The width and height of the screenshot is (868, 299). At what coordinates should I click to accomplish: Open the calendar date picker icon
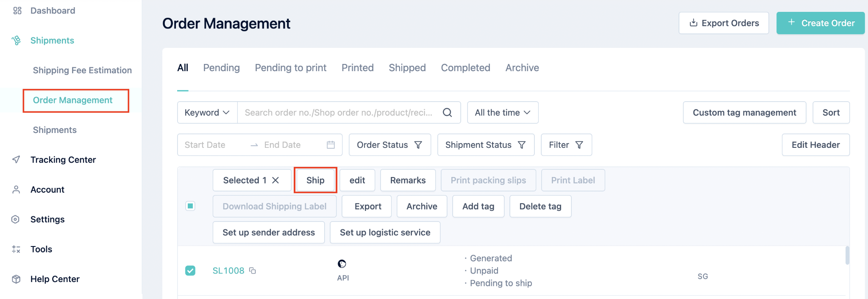(x=331, y=145)
